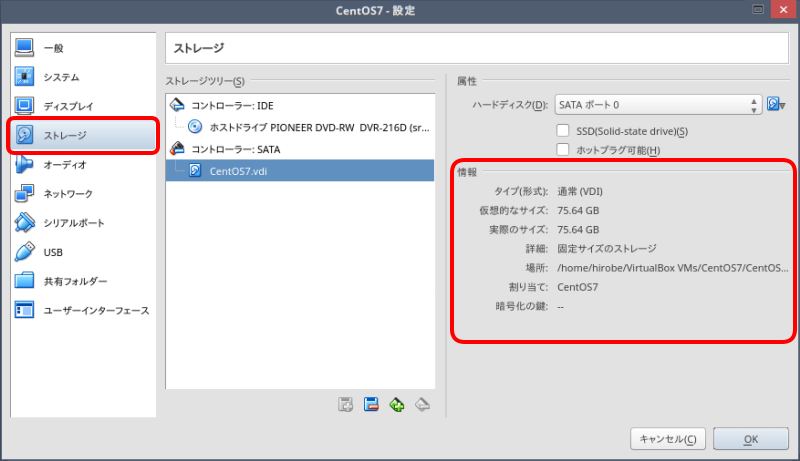Open the 一般 (General) settings category
The image size is (800, 461).
(x=83, y=48)
